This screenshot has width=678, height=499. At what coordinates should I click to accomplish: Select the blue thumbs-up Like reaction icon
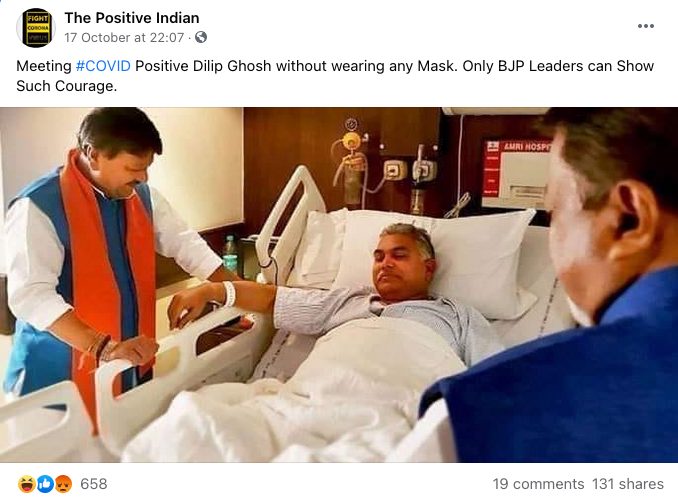[x=45, y=484]
